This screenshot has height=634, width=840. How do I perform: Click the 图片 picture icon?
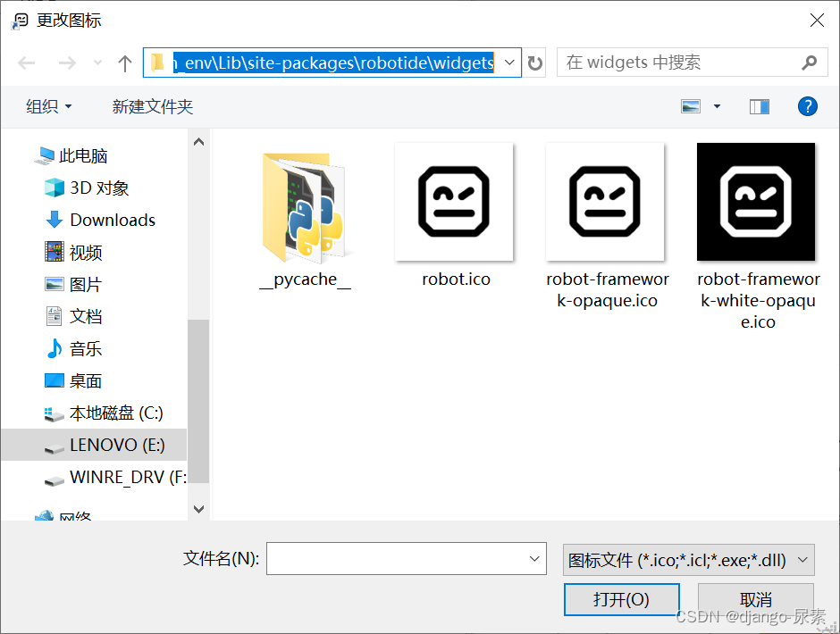(55, 284)
